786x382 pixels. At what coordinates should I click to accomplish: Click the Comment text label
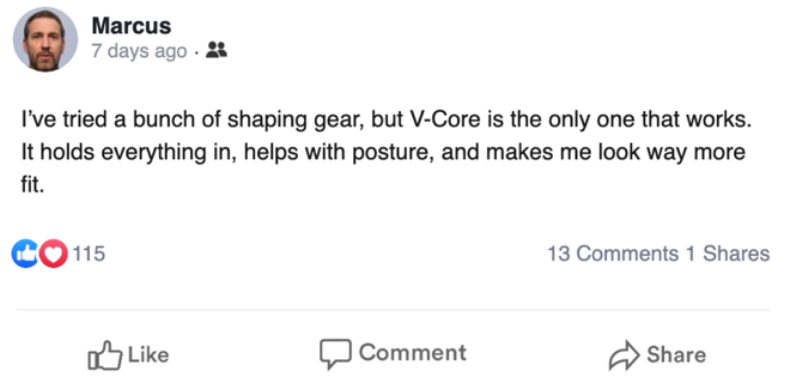coord(413,352)
